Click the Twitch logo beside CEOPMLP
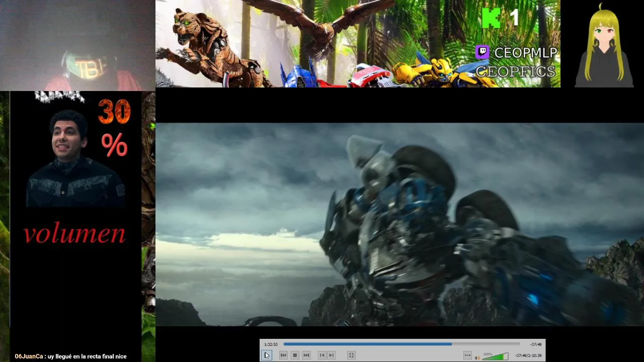This screenshot has width=644, height=362. point(482,51)
